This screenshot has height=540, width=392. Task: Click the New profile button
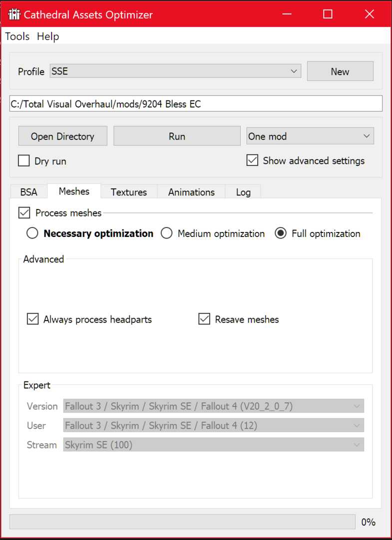click(340, 71)
